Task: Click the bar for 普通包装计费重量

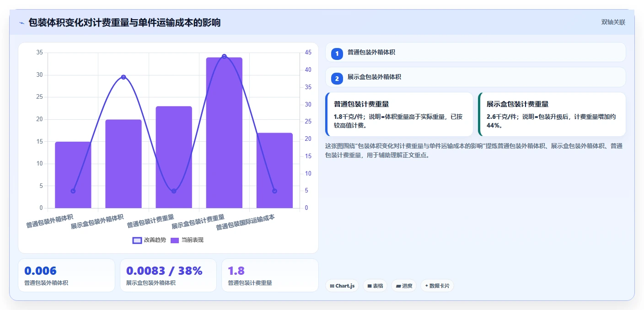Action: pyautogui.click(x=174, y=157)
